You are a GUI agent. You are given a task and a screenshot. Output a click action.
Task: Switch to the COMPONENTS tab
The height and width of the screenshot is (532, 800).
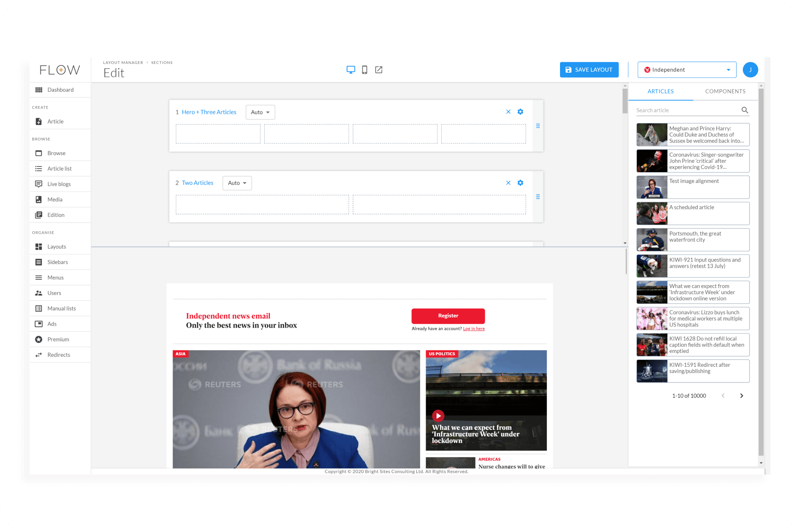(x=725, y=91)
